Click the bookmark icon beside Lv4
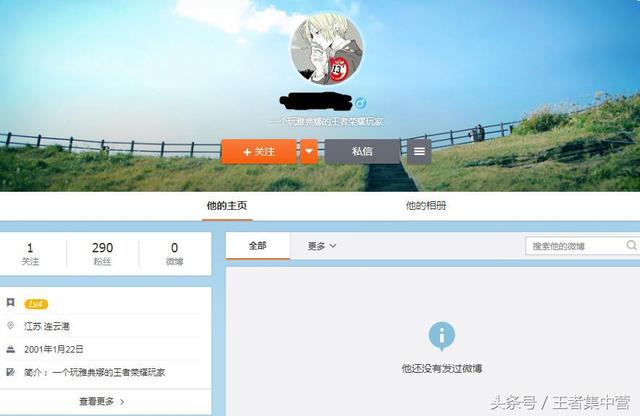Image resolution: width=640 pixels, height=416 pixels. coord(10,303)
